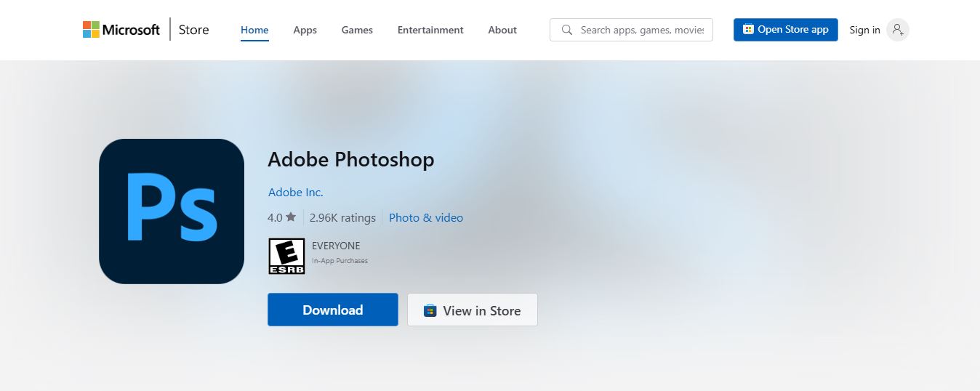The width and height of the screenshot is (980, 391).
Task: Click the search magnifier icon
Action: (x=567, y=30)
